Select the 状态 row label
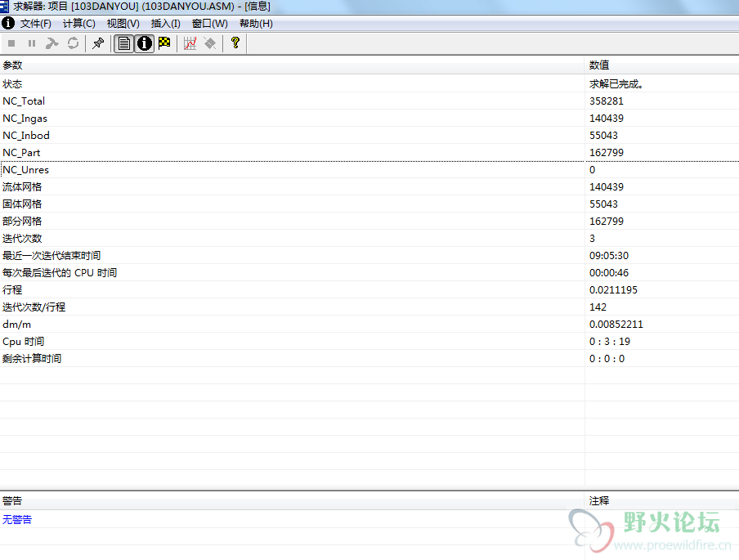Screen dimensions: 739x560 12,84
